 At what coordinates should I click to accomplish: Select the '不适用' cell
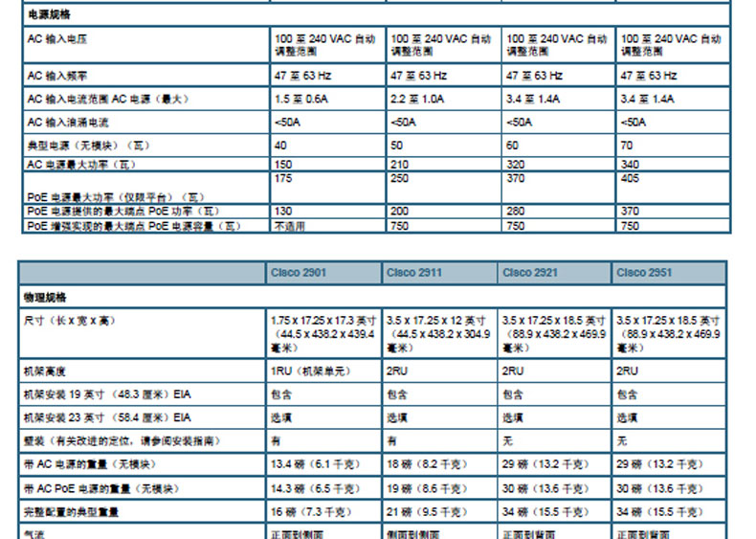pos(290,226)
